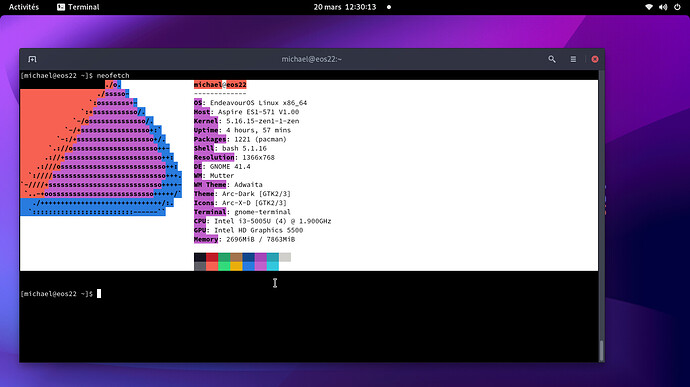Click the light gray color block
The height and width of the screenshot is (387, 690).
[x=285, y=258]
